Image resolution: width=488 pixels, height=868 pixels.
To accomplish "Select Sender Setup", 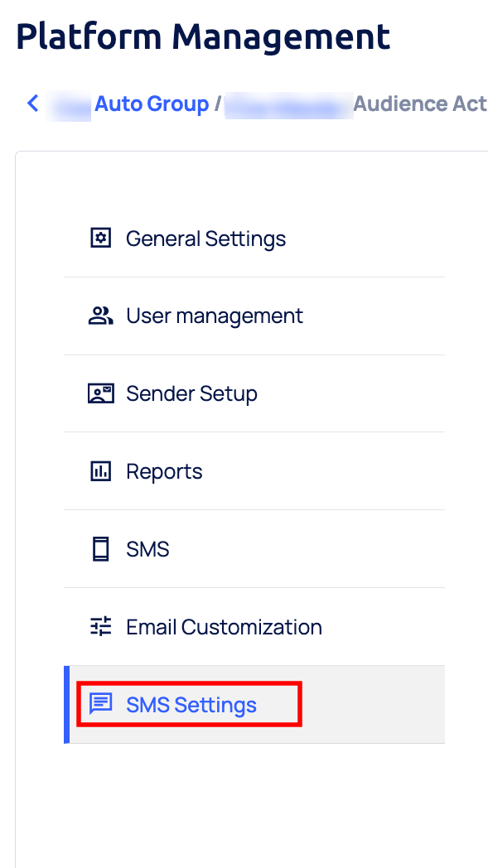I will point(191,393).
